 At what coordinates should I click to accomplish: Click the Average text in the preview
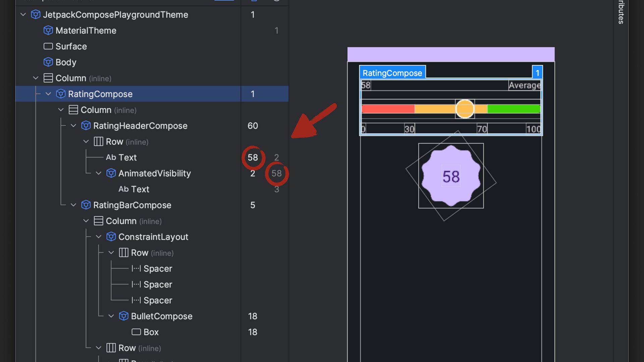click(524, 85)
